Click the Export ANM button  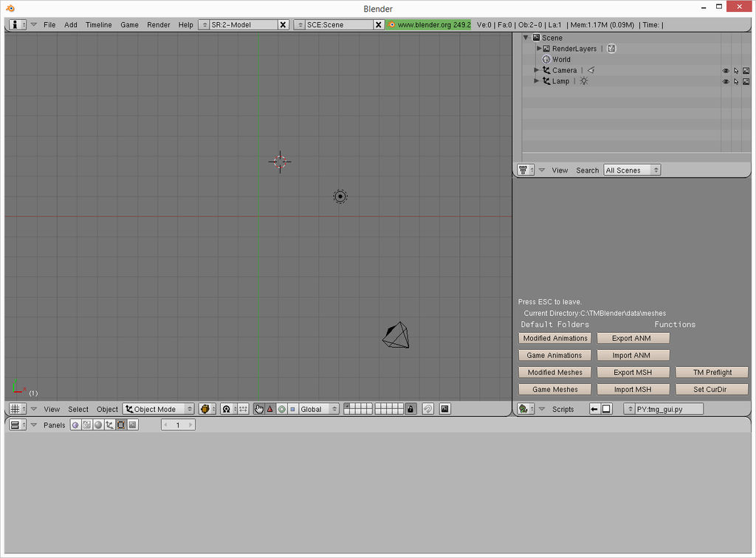(x=633, y=338)
